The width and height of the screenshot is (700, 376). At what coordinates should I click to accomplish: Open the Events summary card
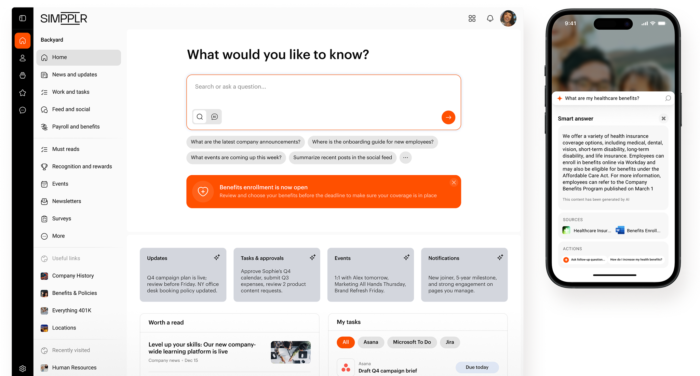[x=371, y=275]
